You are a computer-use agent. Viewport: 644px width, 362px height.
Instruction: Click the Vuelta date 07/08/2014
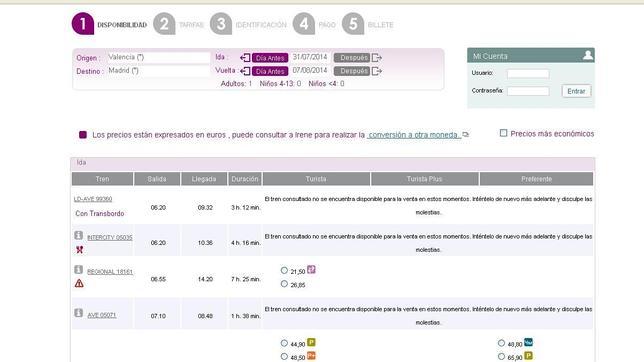point(310,70)
